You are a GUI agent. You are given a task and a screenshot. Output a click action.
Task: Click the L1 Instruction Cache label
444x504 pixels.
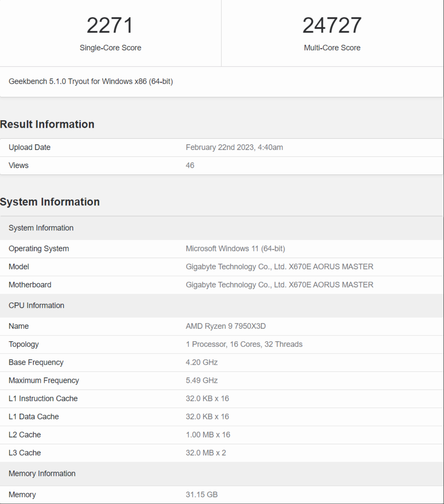(43, 399)
